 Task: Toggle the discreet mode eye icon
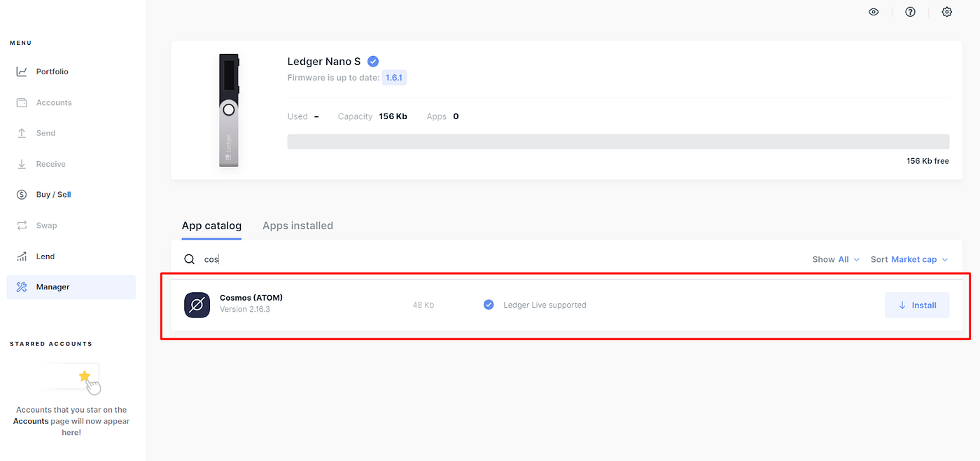(x=874, y=12)
